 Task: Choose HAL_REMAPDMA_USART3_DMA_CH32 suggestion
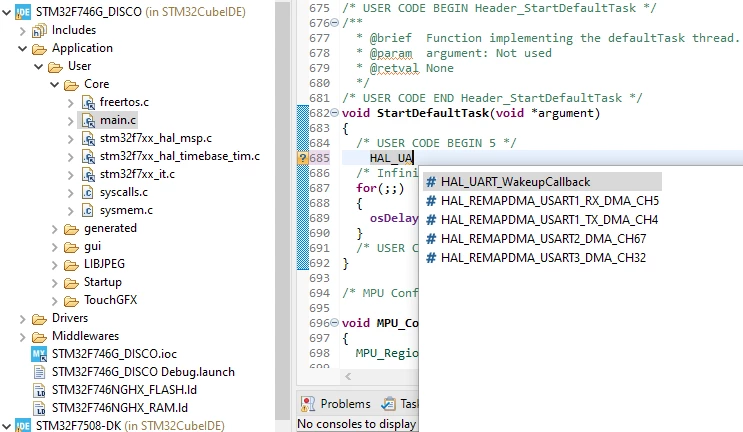pyautogui.click(x=542, y=258)
